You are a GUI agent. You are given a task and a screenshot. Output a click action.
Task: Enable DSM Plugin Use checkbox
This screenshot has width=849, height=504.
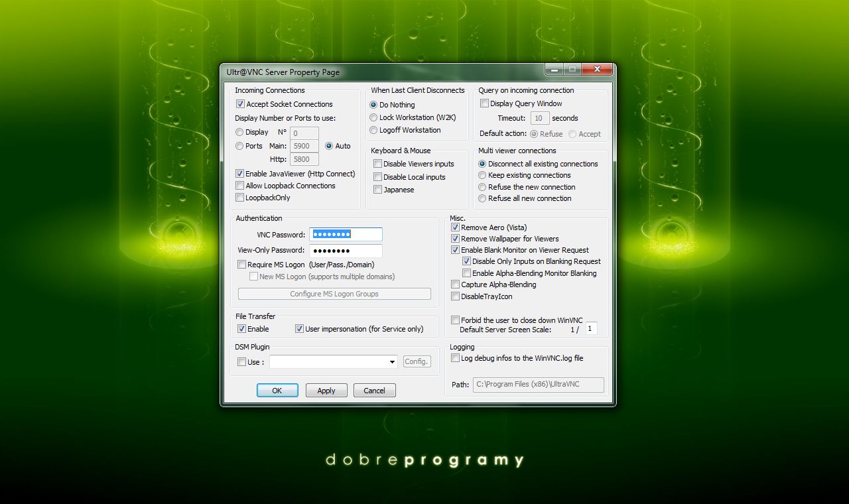coord(241,362)
